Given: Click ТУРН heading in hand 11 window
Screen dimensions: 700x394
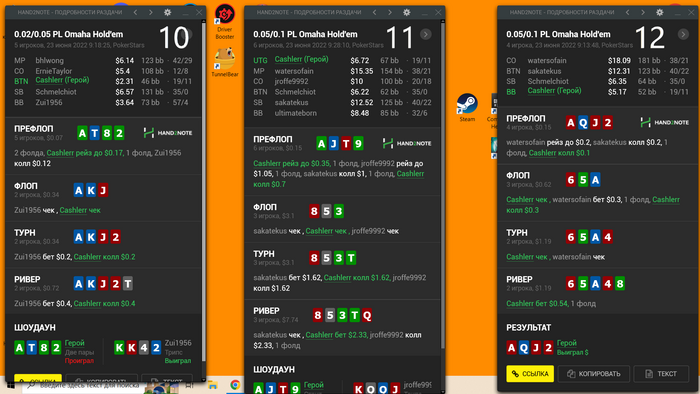Looking at the screenshot, I should [x=264, y=253].
